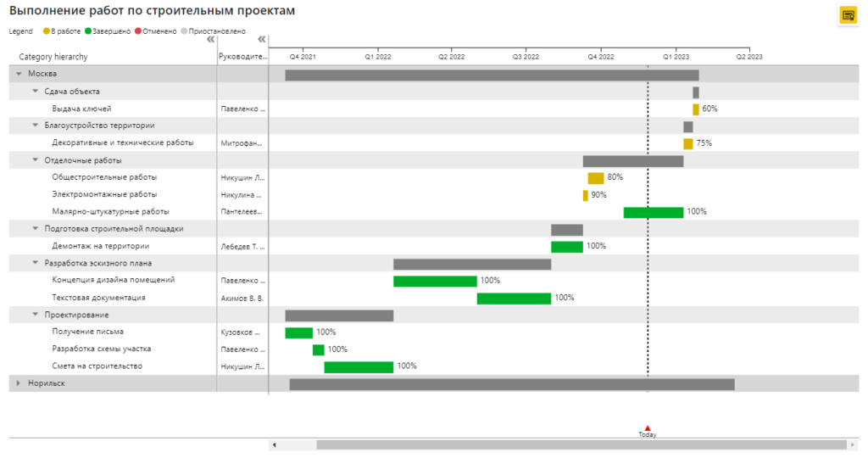The width and height of the screenshot is (868, 458).
Task: Click the 'Завершено' green legend dot
Action: tap(88, 31)
